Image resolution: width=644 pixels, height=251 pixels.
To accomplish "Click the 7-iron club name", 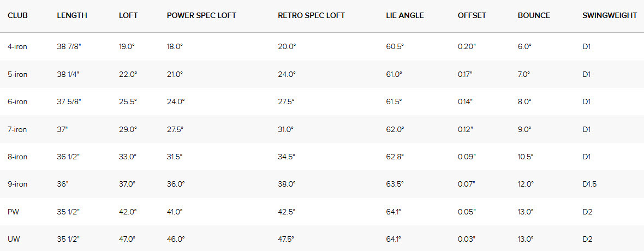I will click(x=17, y=129).
